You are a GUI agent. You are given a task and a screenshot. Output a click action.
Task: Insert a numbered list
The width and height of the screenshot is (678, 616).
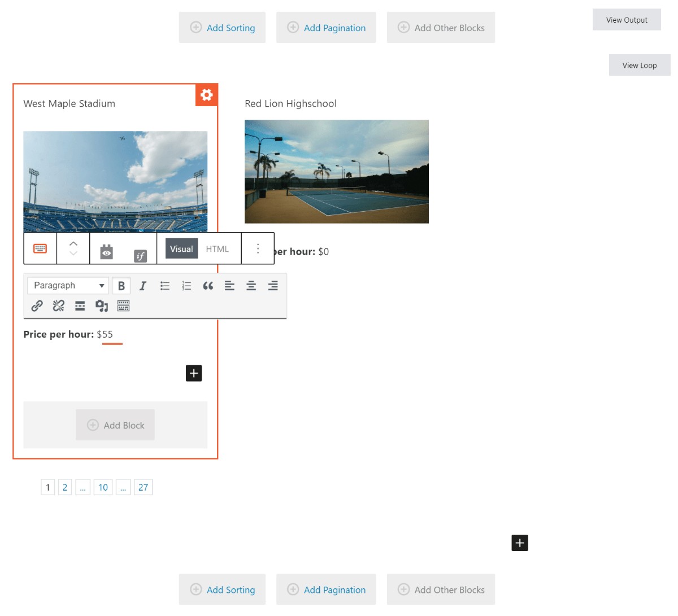(x=186, y=286)
